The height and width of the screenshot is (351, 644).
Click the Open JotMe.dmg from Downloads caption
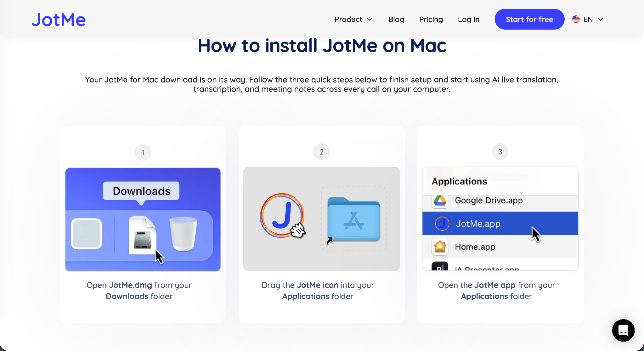pos(139,291)
